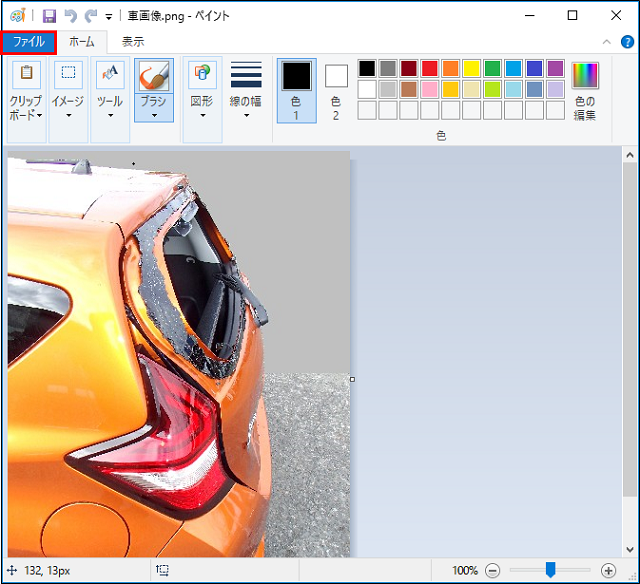
Task: Click the canvas right-edge resize handle
Action: pyautogui.click(x=352, y=379)
